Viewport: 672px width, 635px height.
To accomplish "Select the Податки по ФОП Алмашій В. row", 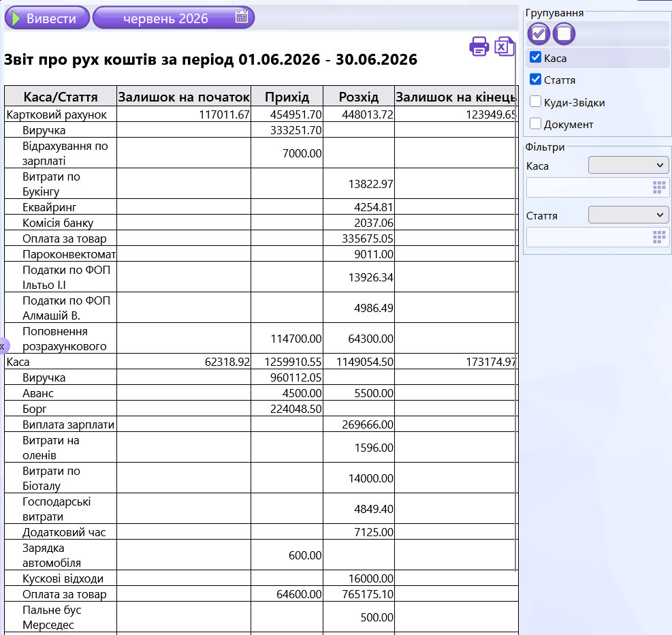I will point(261,308).
